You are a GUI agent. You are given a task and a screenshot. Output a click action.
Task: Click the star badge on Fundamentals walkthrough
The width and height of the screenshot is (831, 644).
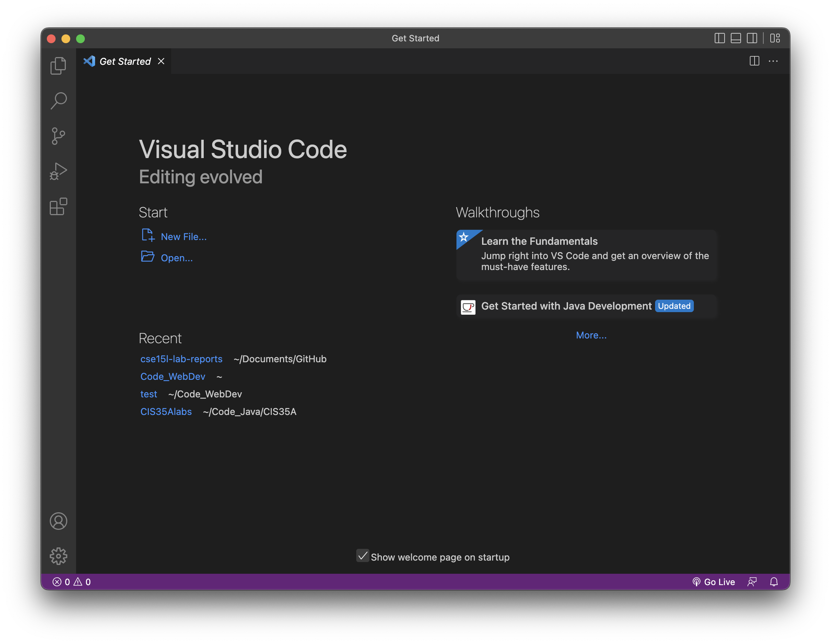pos(464,237)
